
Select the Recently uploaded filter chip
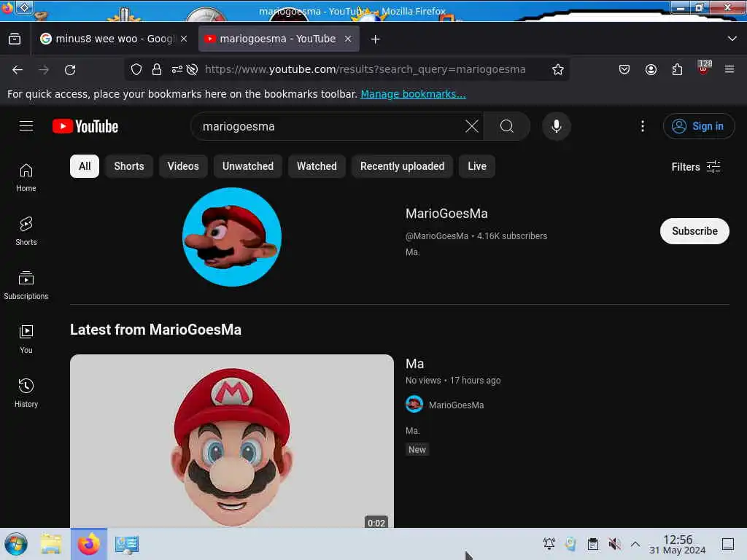(402, 166)
